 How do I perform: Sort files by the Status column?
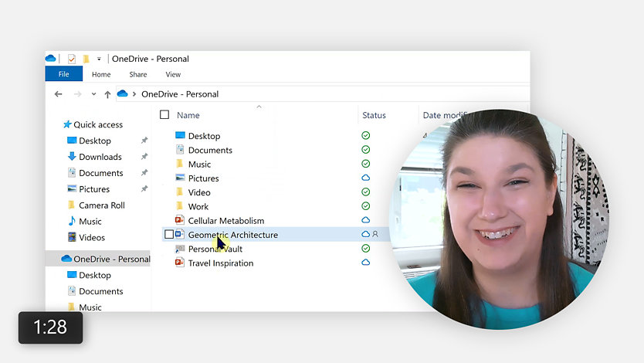click(x=375, y=115)
